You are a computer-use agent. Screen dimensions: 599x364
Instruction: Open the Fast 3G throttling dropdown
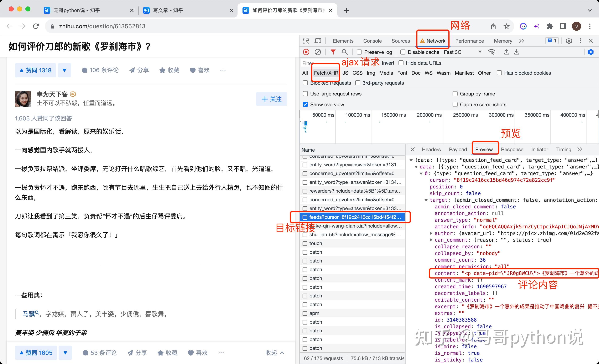(463, 52)
